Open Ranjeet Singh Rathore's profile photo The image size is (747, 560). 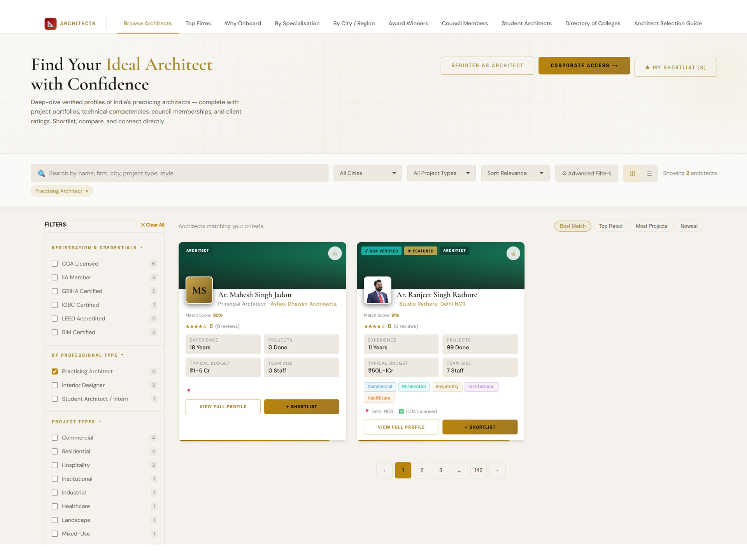coord(377,290)
